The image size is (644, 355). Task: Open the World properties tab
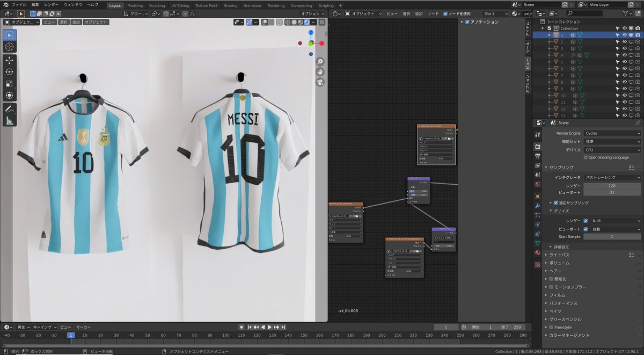click(537, 184)
